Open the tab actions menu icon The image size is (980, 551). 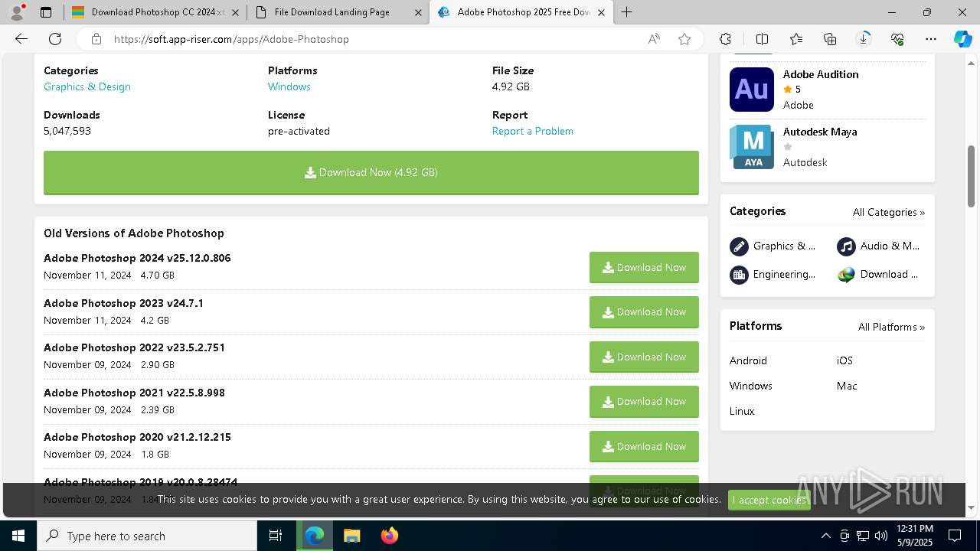coord(46,12)
